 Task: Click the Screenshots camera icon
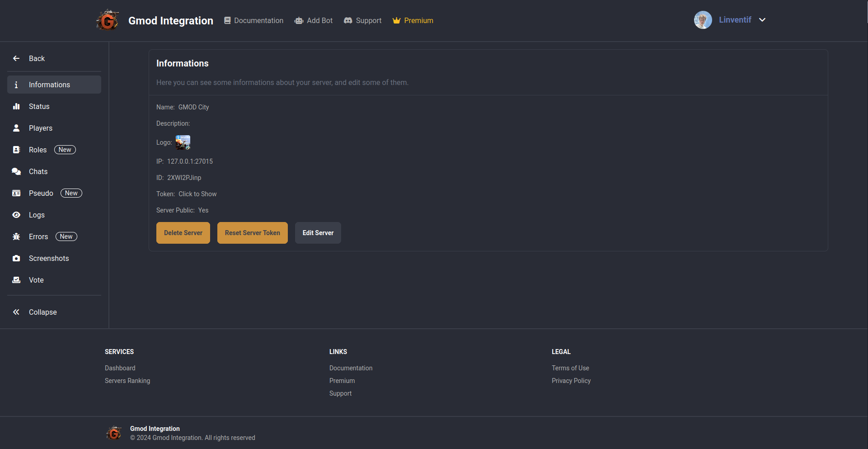pyautogui.click(x=16, y=258)
